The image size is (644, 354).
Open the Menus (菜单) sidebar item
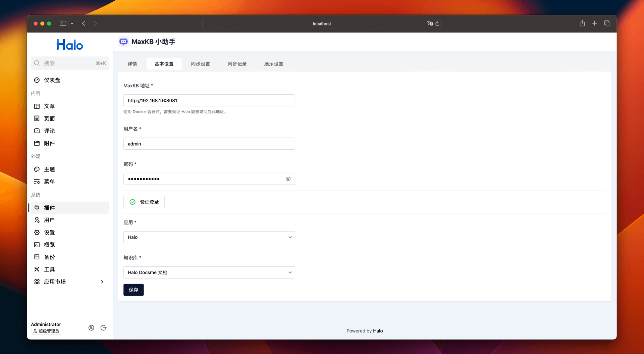coord(69,182)
